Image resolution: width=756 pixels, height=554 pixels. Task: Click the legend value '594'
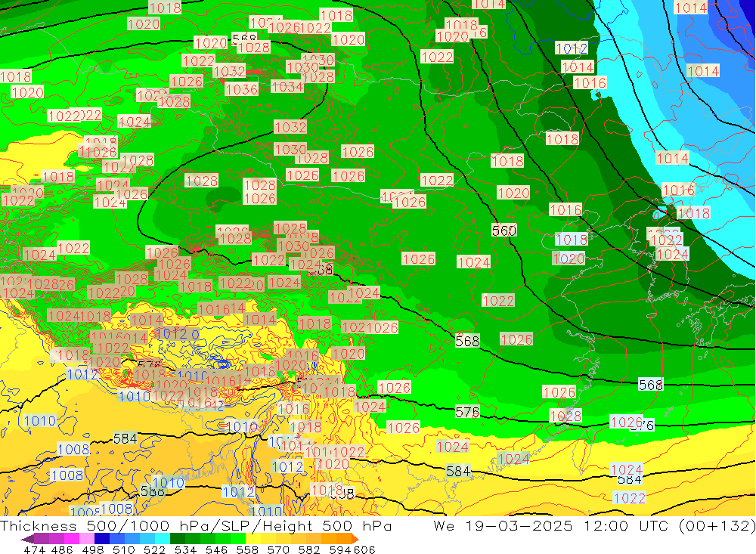340,549
